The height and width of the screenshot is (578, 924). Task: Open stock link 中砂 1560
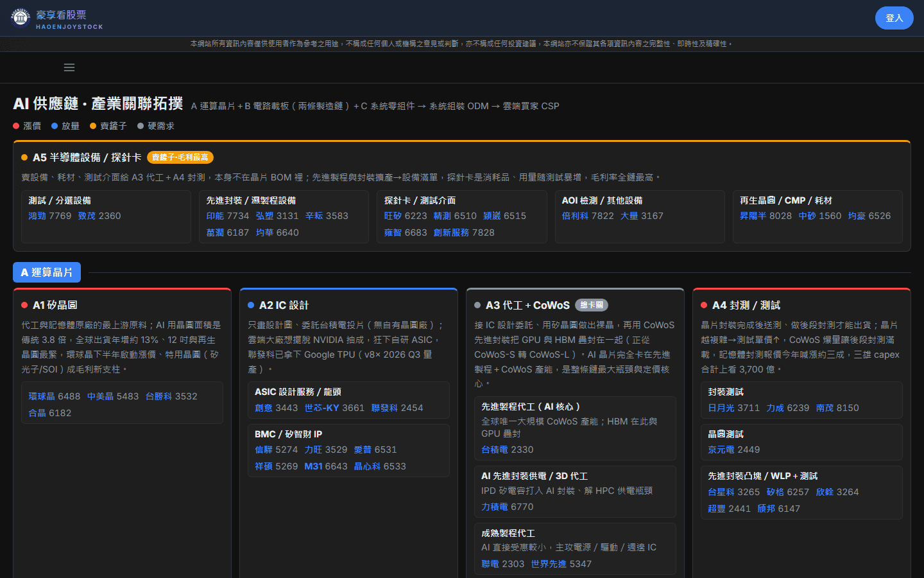point(820,216)
